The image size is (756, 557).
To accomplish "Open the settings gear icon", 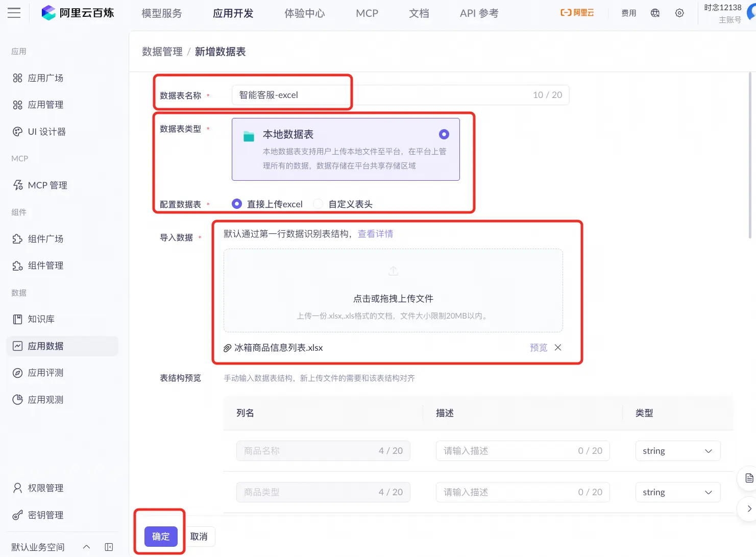I will coord(679,13).
